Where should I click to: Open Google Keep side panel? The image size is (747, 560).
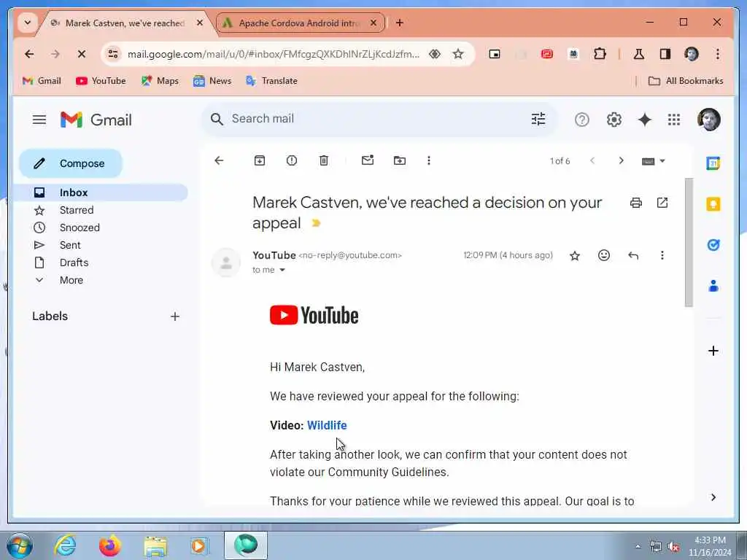pyautogui.click(x=713, y=204)
